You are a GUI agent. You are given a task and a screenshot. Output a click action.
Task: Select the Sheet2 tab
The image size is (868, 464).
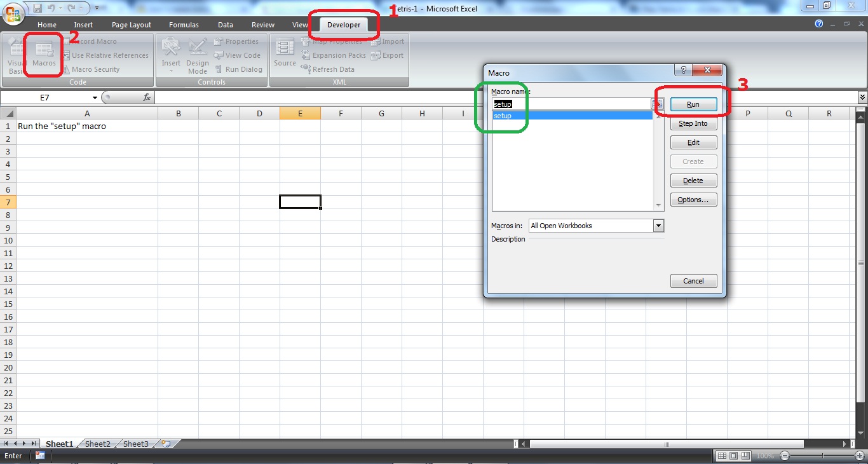[x=97, y=444]
